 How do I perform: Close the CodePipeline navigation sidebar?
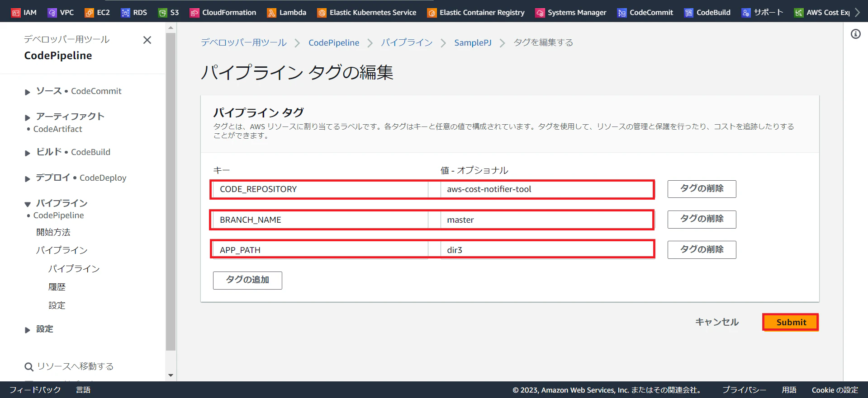[147, 40]
